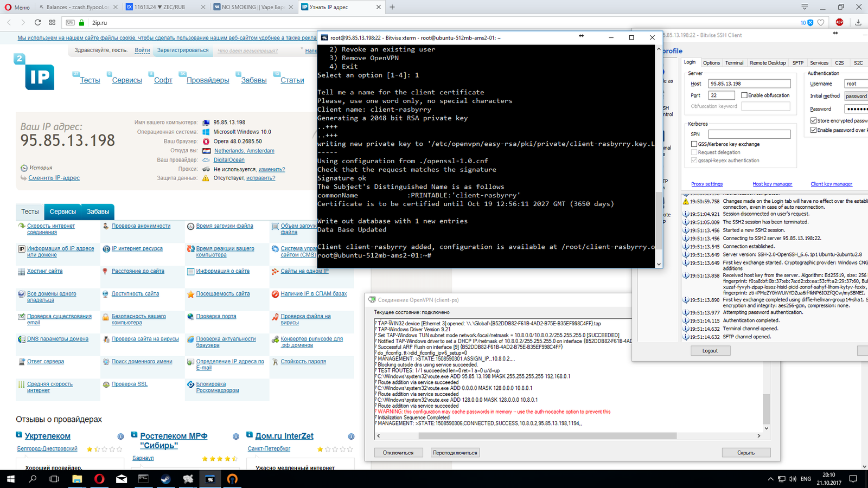The height and width of the screenshot is (488, 868).
Task: Click blue info icon beside Укртелеком
Action: 120,436
